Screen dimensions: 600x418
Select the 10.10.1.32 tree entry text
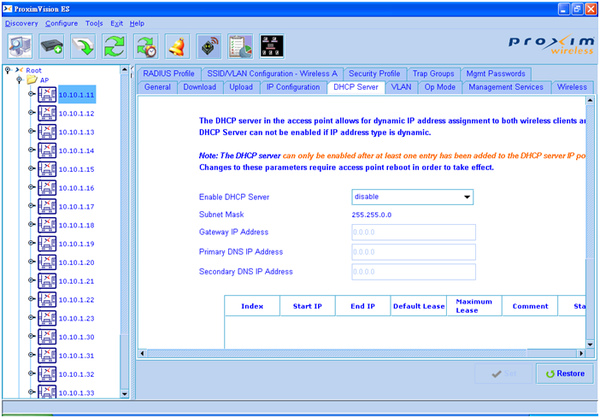pyautogui.click(x=76, y=374)
